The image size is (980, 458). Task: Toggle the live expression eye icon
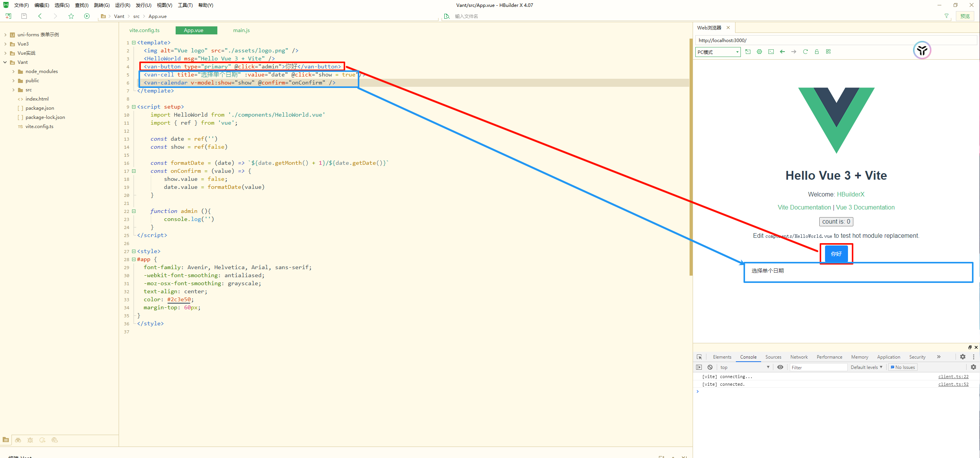point(780,367)
